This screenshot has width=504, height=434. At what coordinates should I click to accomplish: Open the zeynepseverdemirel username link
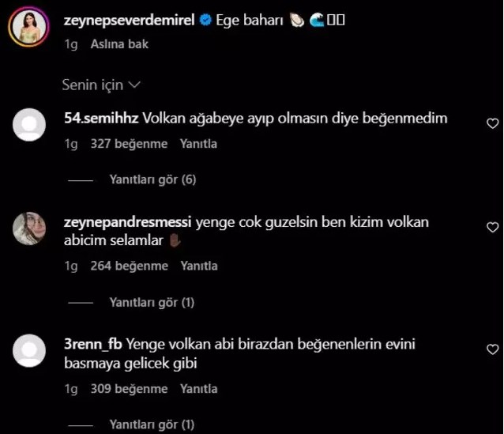click(130, 21)
